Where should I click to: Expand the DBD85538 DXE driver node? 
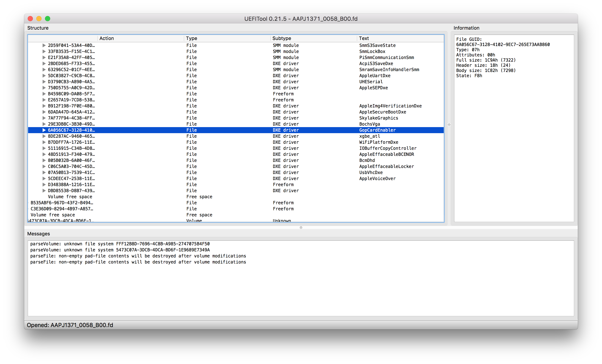(44, 191)
